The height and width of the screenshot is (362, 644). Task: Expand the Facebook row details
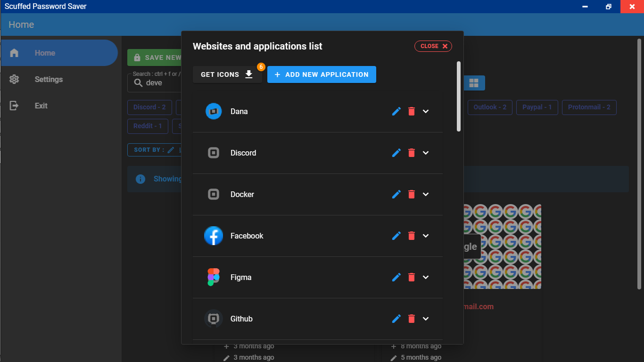(426, 236)
